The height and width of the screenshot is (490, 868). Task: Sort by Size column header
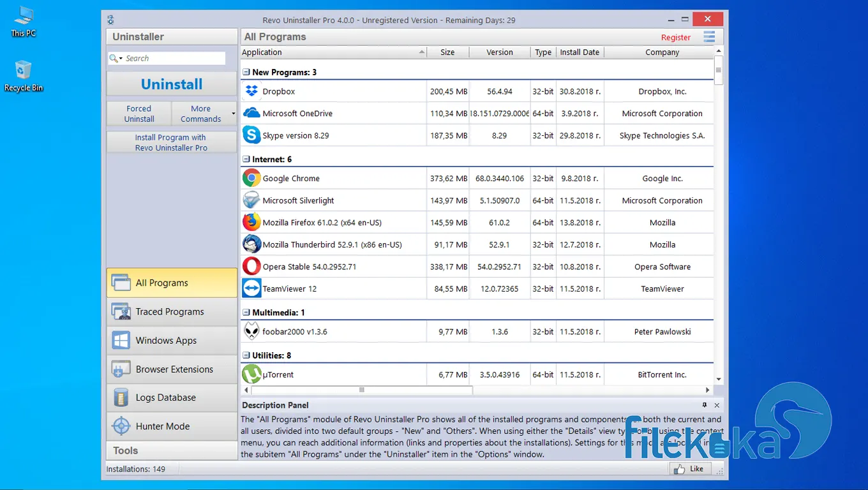[x=447, y=52]
